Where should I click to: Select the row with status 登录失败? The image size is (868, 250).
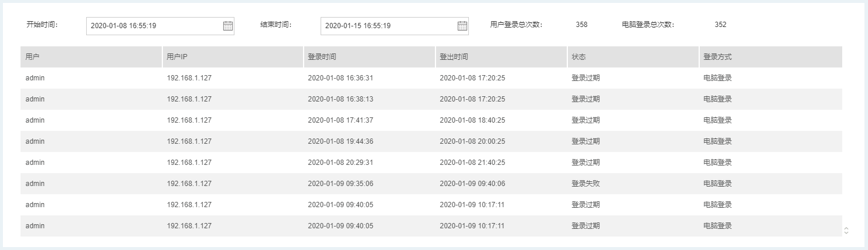pyautogui.click(x=431, y=184)
